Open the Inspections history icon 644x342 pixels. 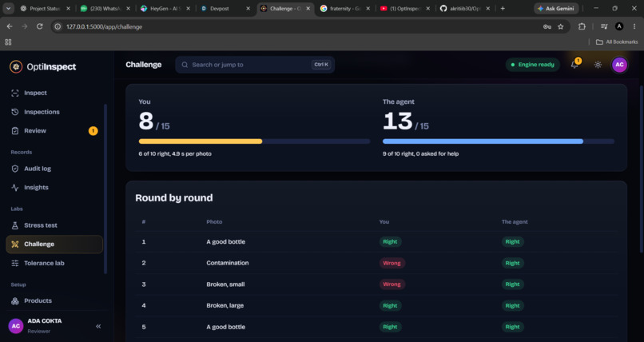(15, 112)
